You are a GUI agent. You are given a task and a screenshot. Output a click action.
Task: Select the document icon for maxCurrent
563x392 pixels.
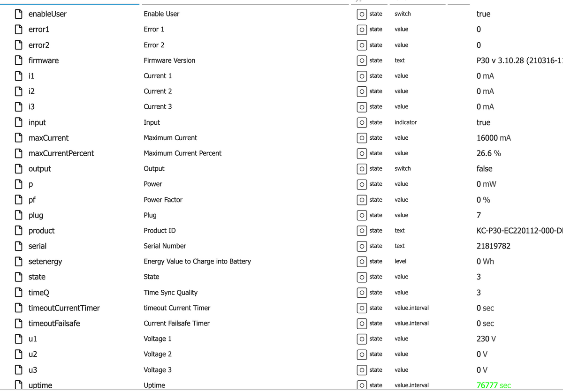click(19, 138)
